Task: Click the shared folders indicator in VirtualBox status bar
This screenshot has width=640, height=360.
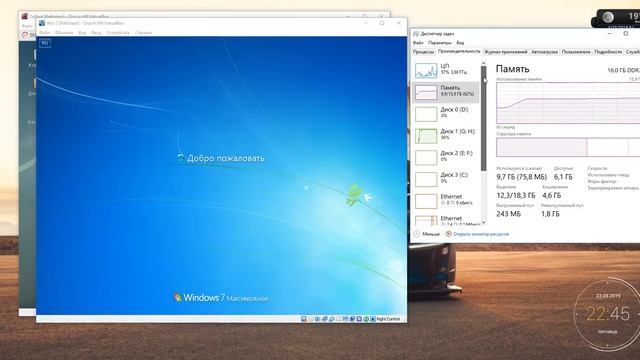Action: [x=338, y=319]
